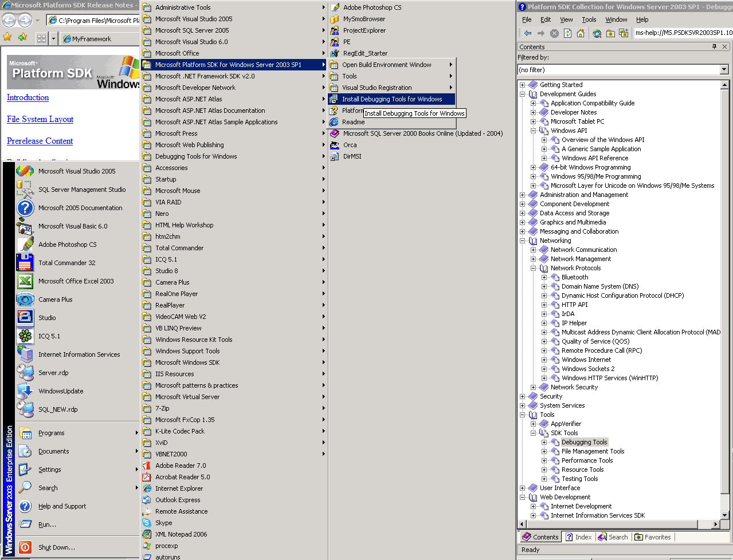Open the Edit menu in help viewer
Screen dimensions: 733x560
coord(546,19)
